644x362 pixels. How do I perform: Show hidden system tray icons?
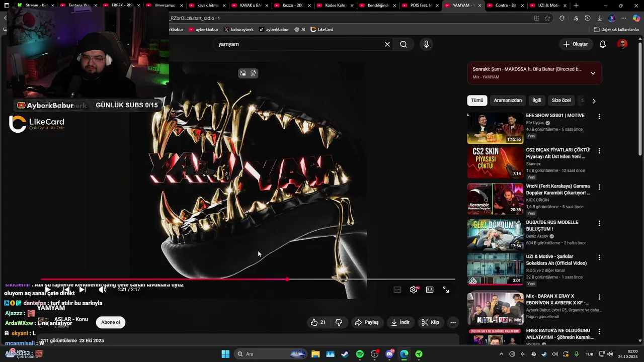point(502,354)
